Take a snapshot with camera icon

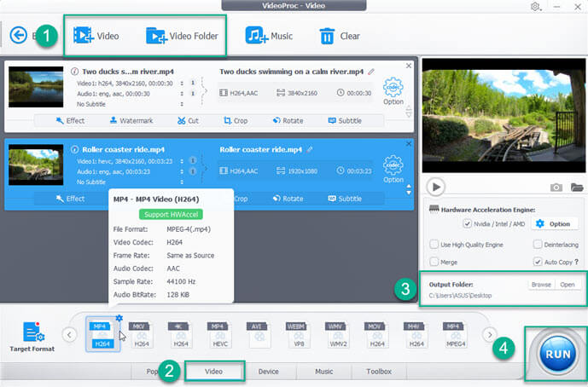(x=556, y=187)
